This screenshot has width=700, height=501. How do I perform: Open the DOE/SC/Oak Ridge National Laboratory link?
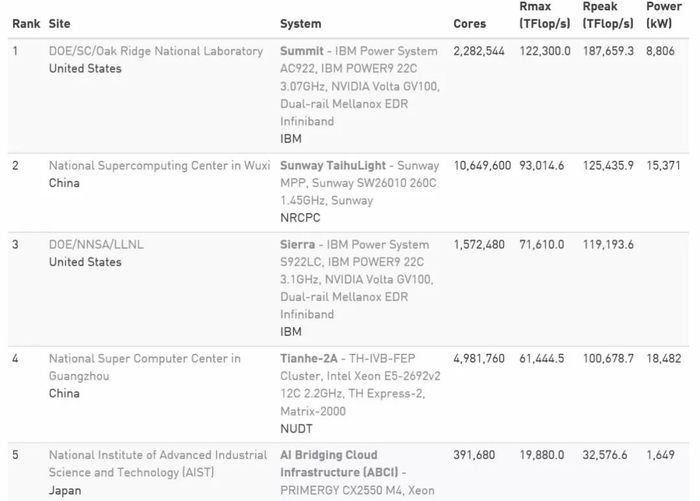[x=156, y=51]
